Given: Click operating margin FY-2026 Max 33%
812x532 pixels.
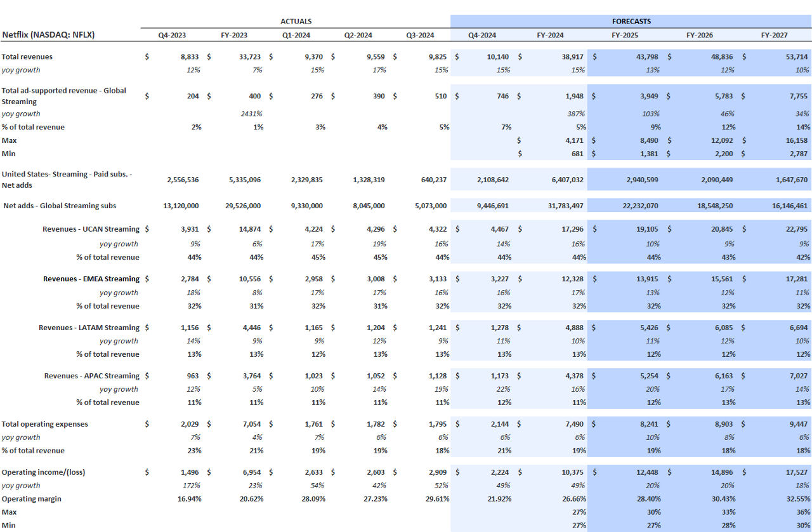Looking at the screenshot, I should coord(728,512).
